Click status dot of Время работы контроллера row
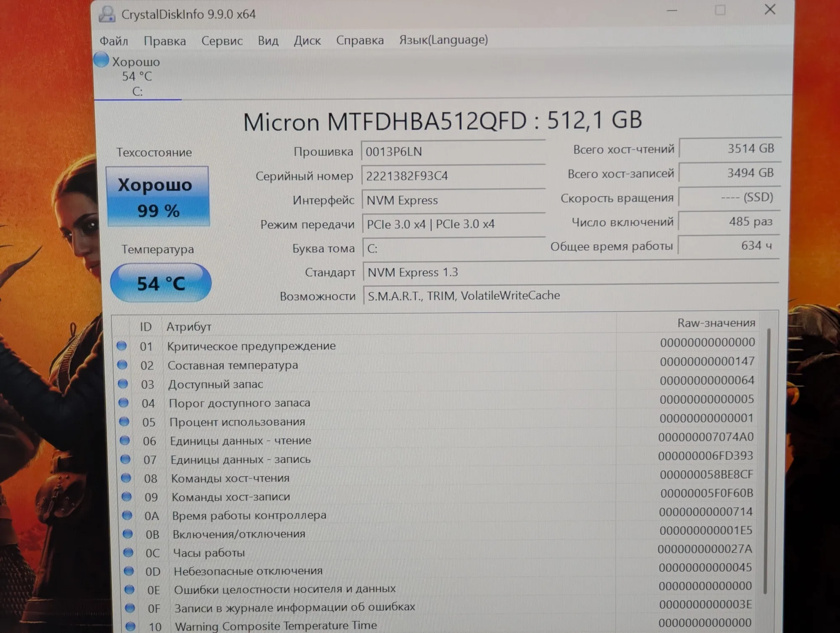The image size is (840, 633). pyautogui.click(x=127, y=515)
